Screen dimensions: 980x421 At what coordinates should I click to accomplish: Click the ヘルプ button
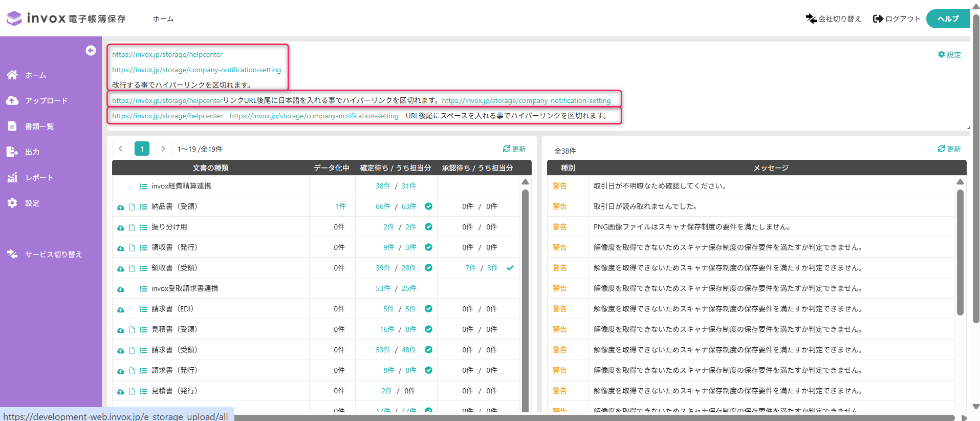(x=948, y=19)
